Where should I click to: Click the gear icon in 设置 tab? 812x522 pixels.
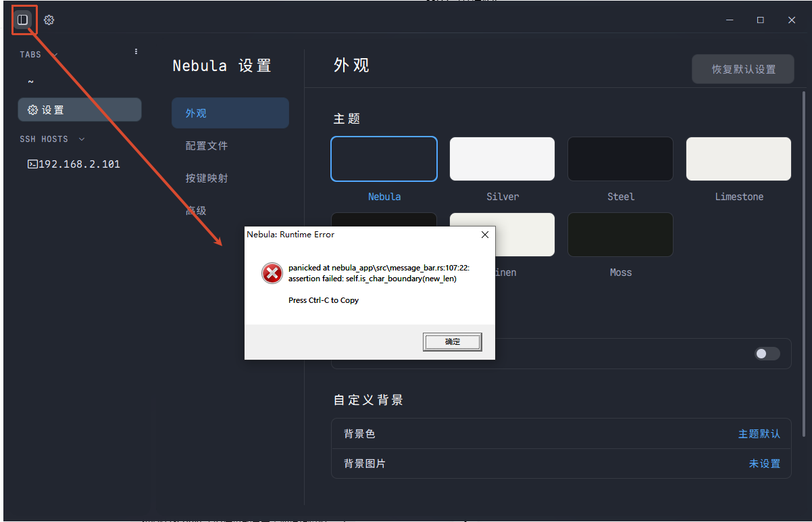[32, 110]
